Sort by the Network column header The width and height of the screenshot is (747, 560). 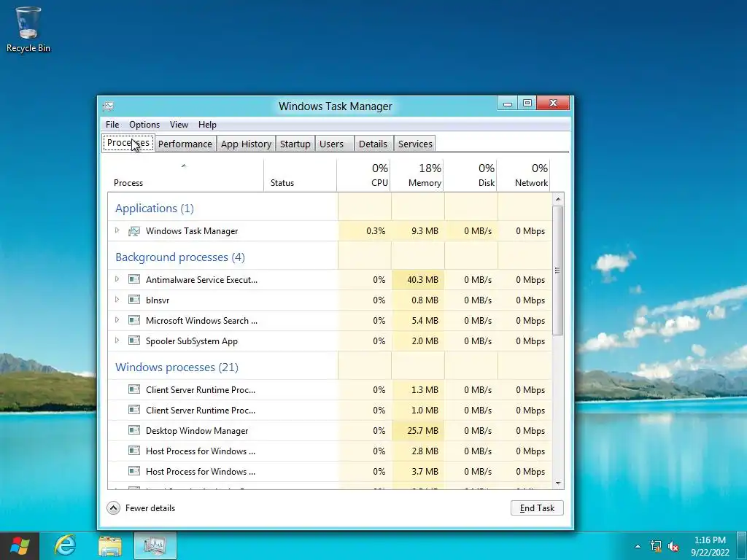pyautogui.click(x=524, y=176)
